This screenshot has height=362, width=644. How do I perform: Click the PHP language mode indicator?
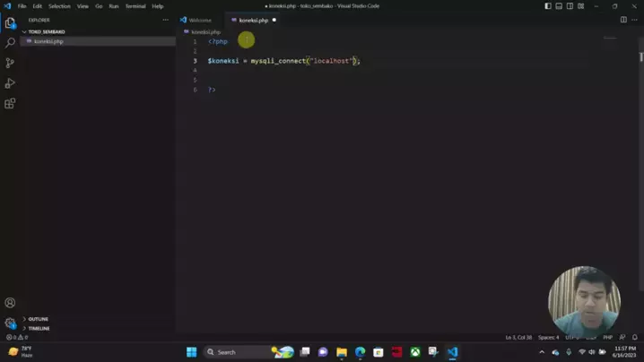[x=607, y=338]
